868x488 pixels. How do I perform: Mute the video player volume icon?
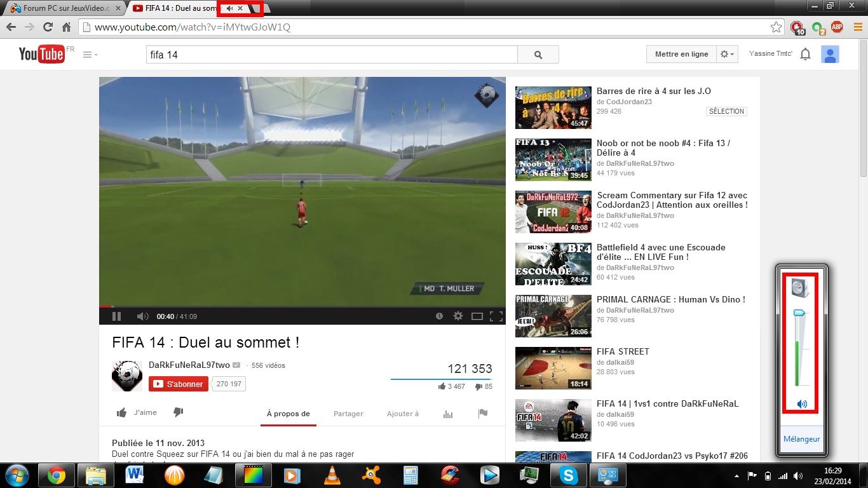[x=142, y=316]
